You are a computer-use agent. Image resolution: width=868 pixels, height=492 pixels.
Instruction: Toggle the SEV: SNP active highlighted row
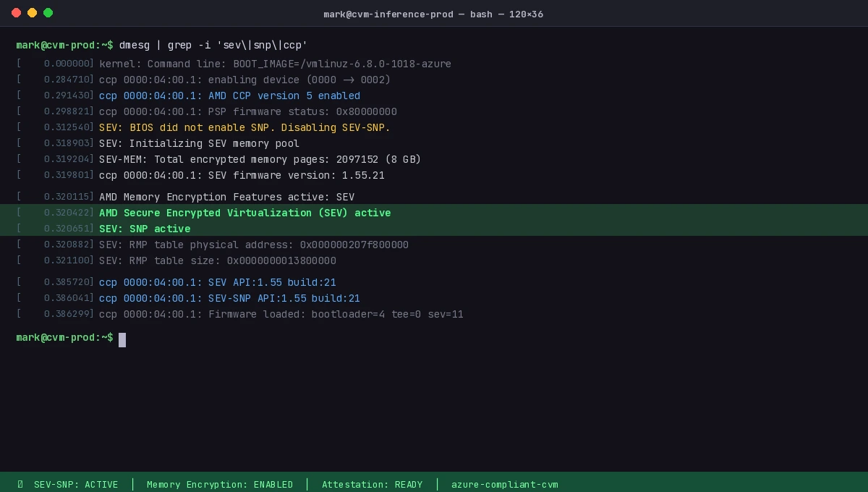(x=145, y=229)
